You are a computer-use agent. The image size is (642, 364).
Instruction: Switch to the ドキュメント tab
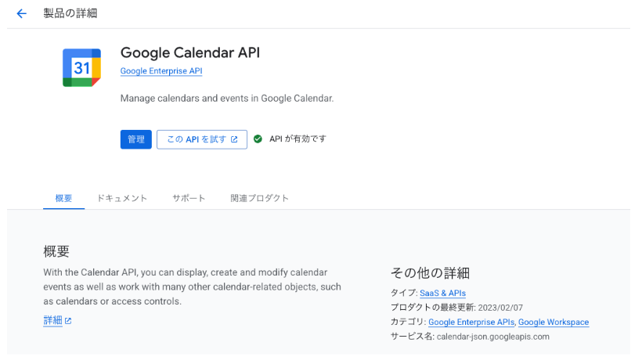pyautogui.click(x=122, y=198)
